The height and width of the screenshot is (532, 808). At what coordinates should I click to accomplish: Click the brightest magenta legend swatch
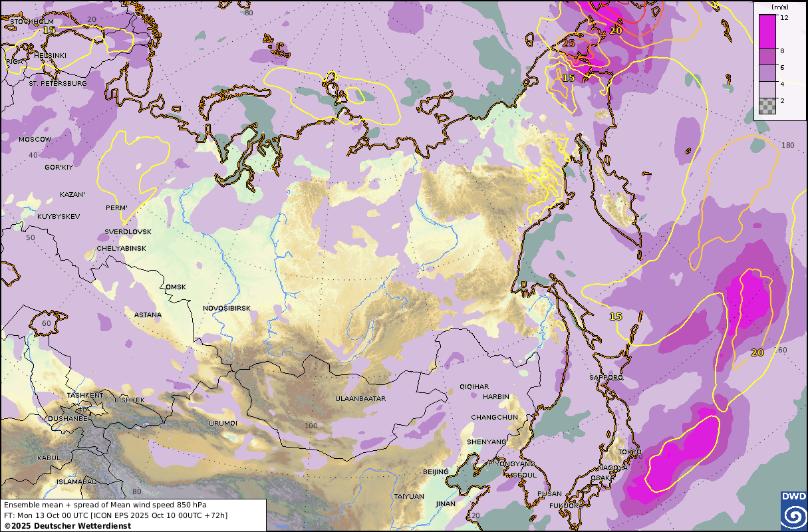coord(767,31)
